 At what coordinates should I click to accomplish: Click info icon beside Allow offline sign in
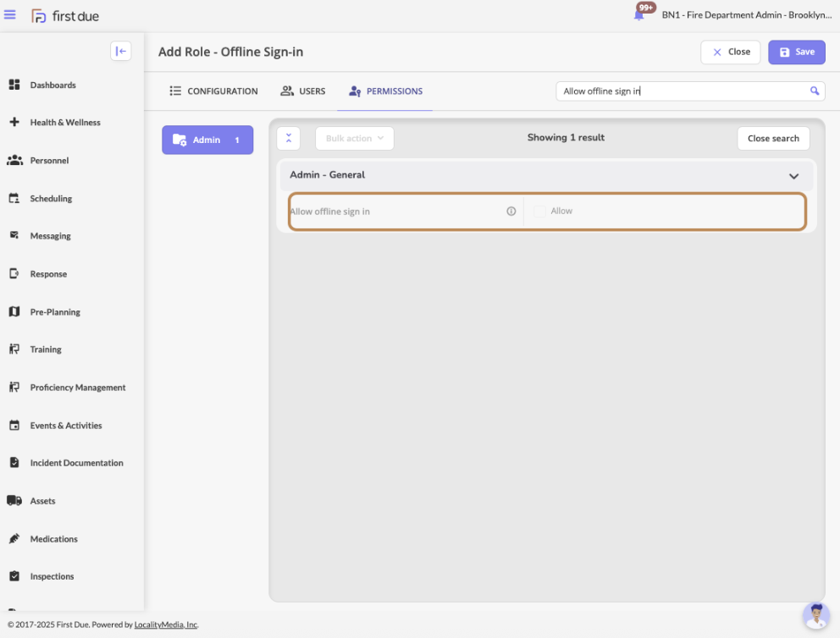[511, 212]
